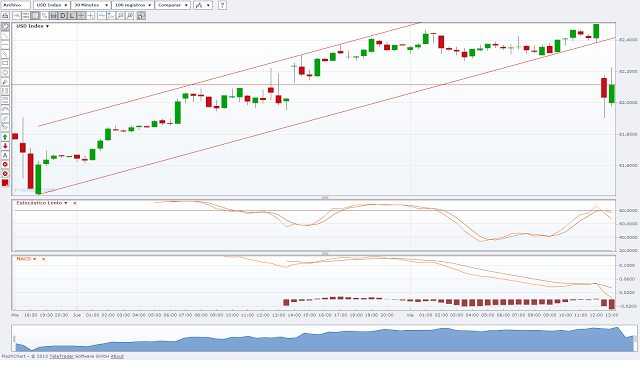The image size is (640, 384).
Task: Pick the red drawing color swatch
Action: tap(5, 182)
